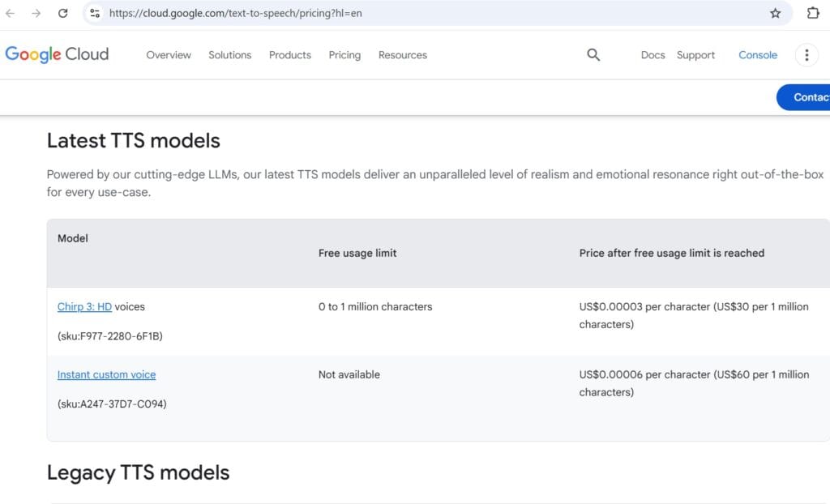Click the Console button
The width and height of the screenshot is (830, 504).
coord(757,55)
